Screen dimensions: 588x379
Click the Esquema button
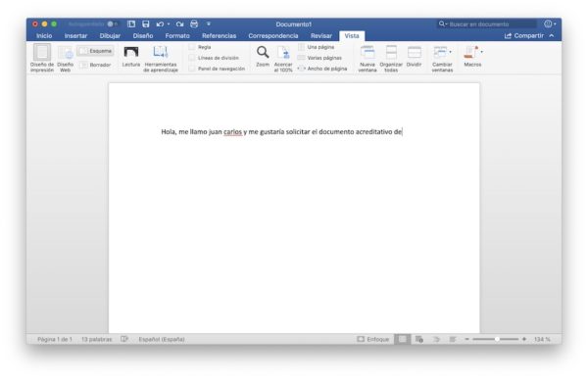(96, 51)
